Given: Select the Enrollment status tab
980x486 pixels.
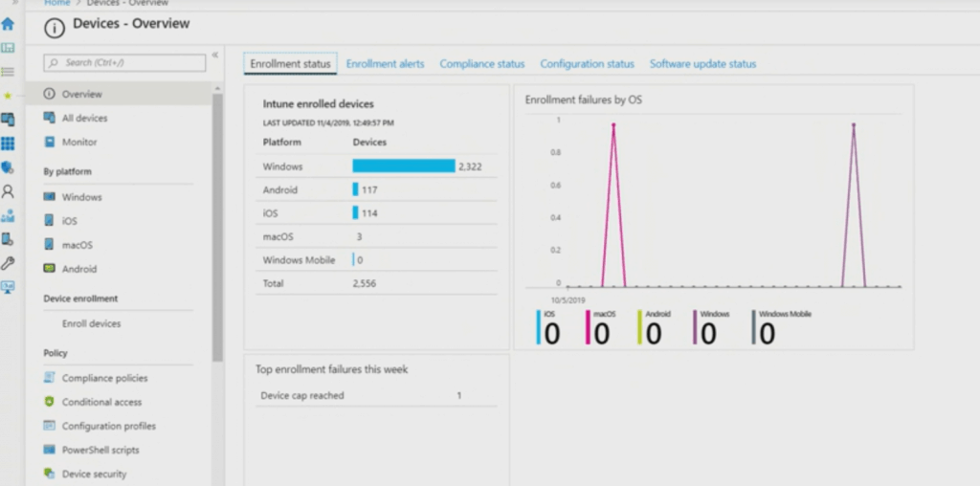Looking at the screenshot, I should tap(290, 64).
